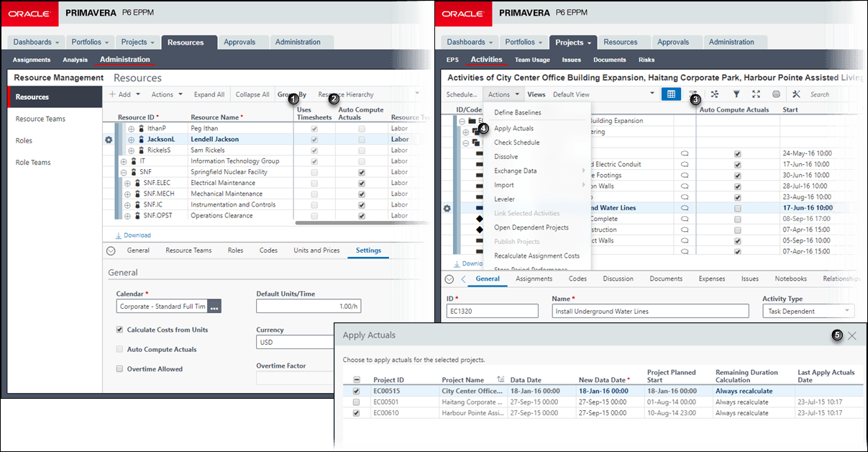Uncheck Auto Compute Actuals for SNF.ELEC
This screenshot has height=452, width=868.
[x=362, y=183]
